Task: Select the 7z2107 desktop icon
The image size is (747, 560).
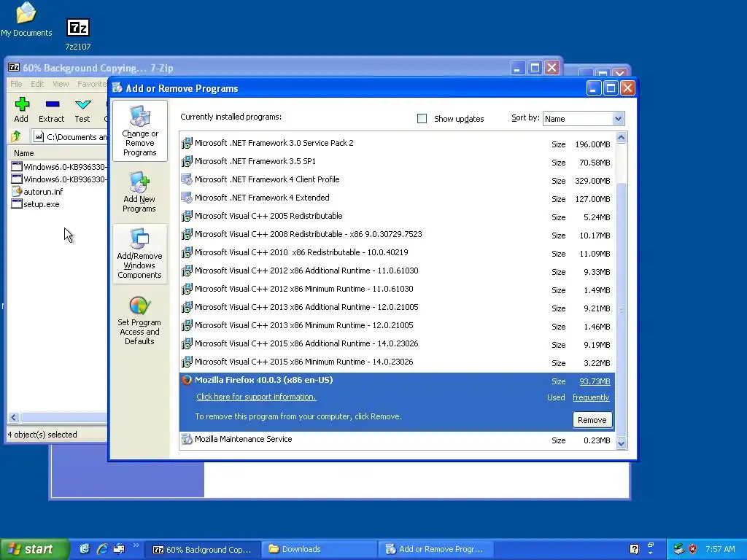Action: (77, 34)
